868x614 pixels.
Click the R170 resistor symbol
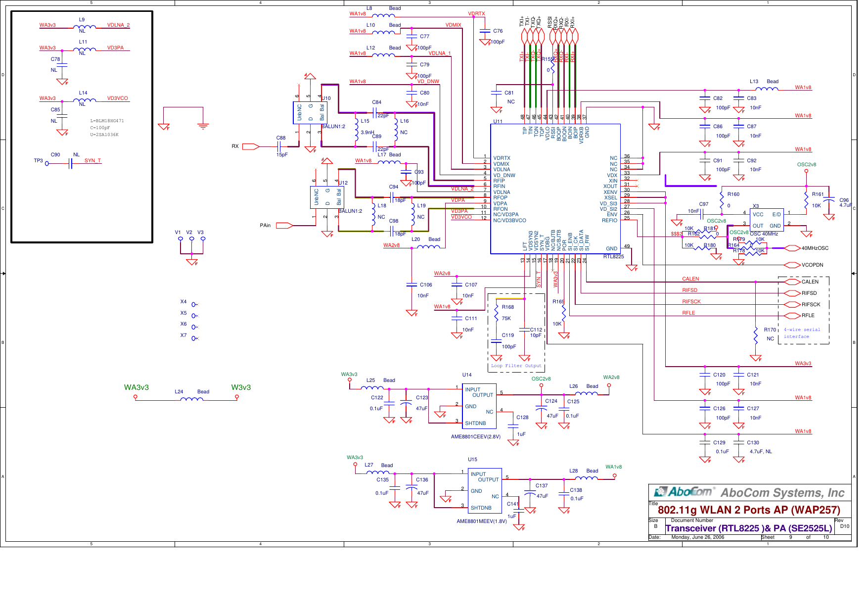[756, 335]
